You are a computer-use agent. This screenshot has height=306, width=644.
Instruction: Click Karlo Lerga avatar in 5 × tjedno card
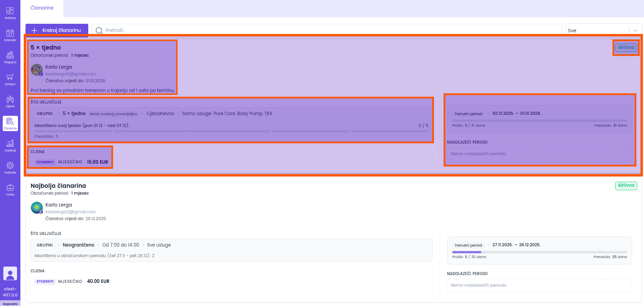click(x=37, y=70)
